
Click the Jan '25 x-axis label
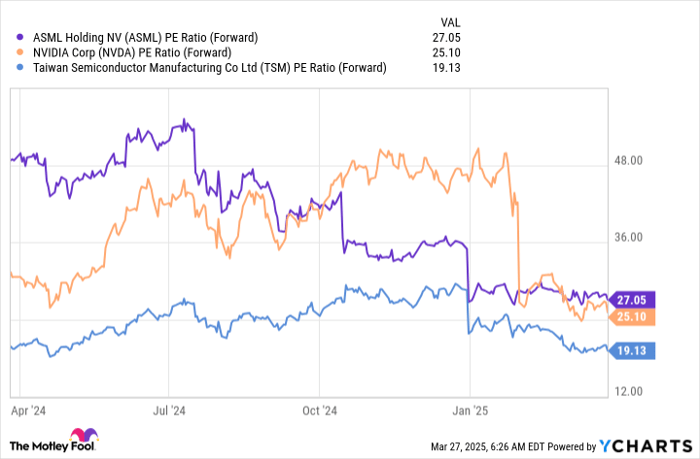coord(470,409)
